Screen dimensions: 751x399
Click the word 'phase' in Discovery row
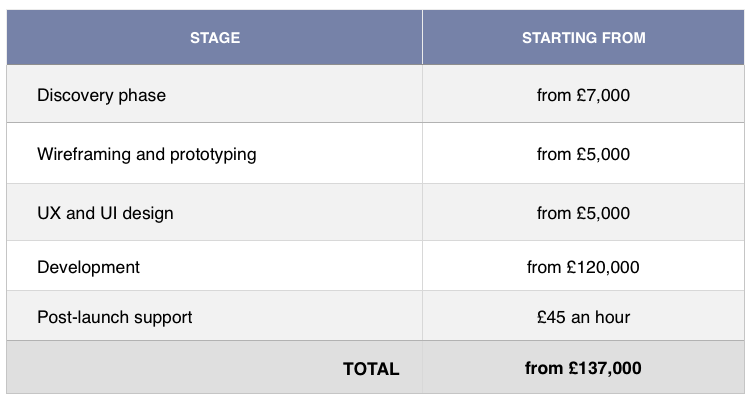tap(142, 96)
